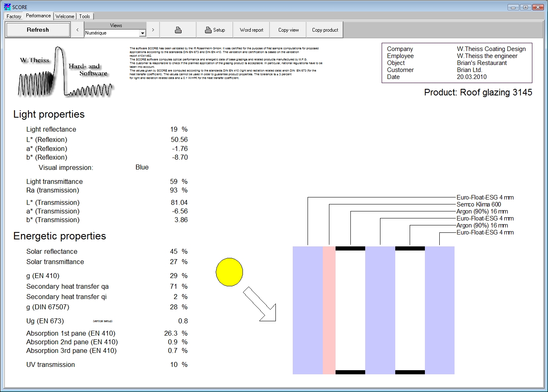Click Copy product button
The height and width of the screenshot is (392, 548).
(325, 30)
